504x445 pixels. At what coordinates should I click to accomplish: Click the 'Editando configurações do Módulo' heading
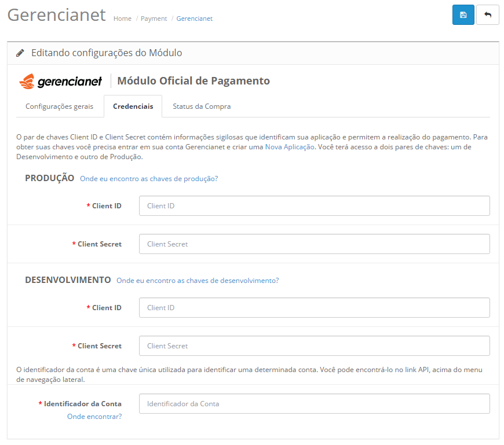click(107, 53)
